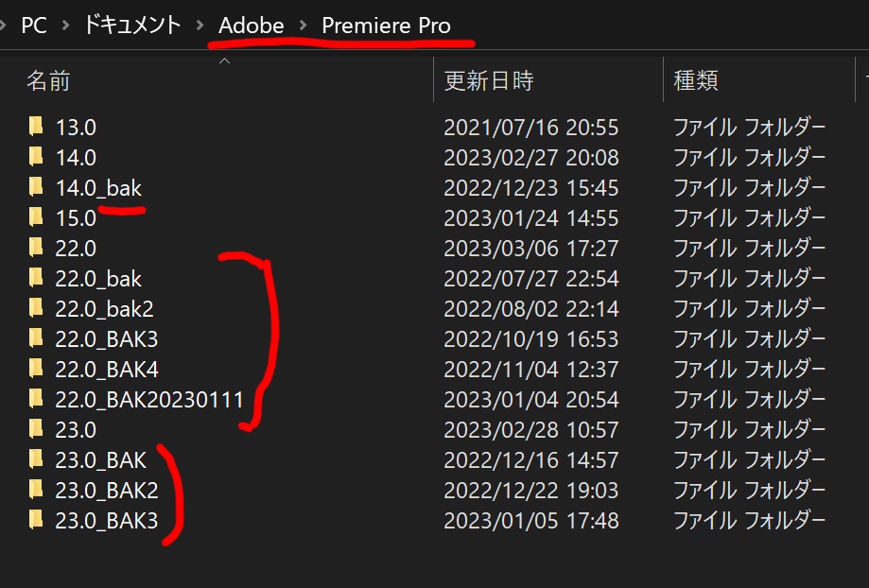Open the 23.0 folder icon
Screen dimensions: 869x588
36,429
